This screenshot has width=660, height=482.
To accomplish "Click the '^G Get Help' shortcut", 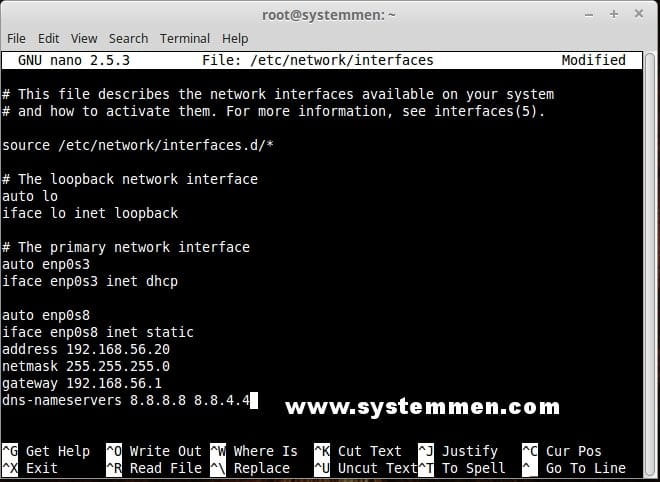I will tap(46, 451).
